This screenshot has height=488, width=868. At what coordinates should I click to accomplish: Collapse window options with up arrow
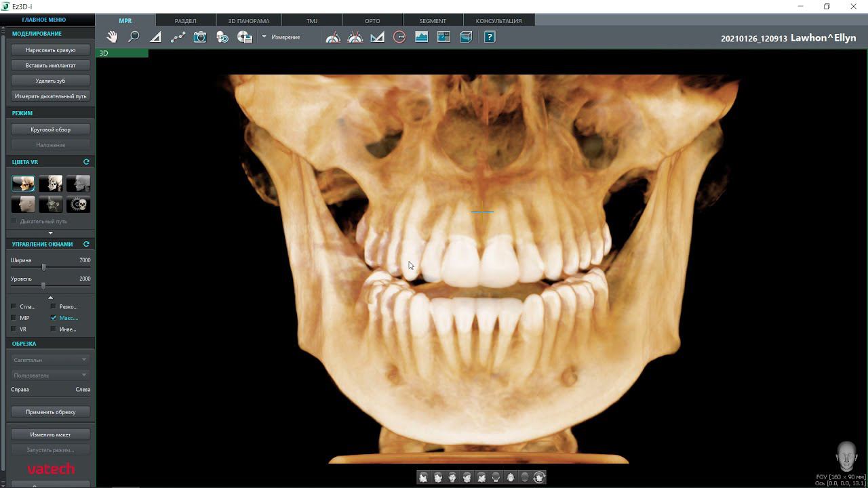point(50,298)
